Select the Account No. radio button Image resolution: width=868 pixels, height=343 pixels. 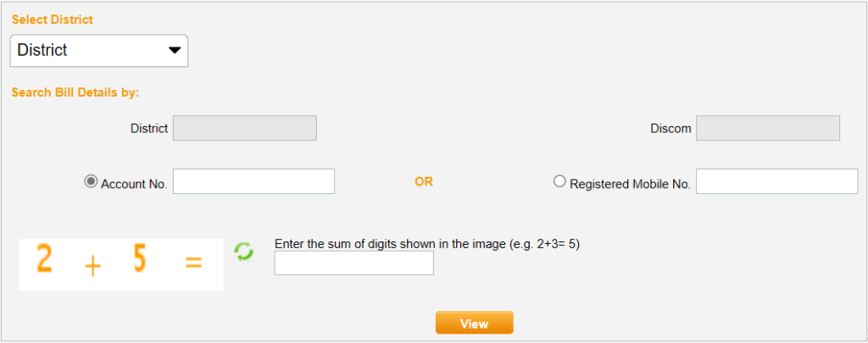[91, 181]
